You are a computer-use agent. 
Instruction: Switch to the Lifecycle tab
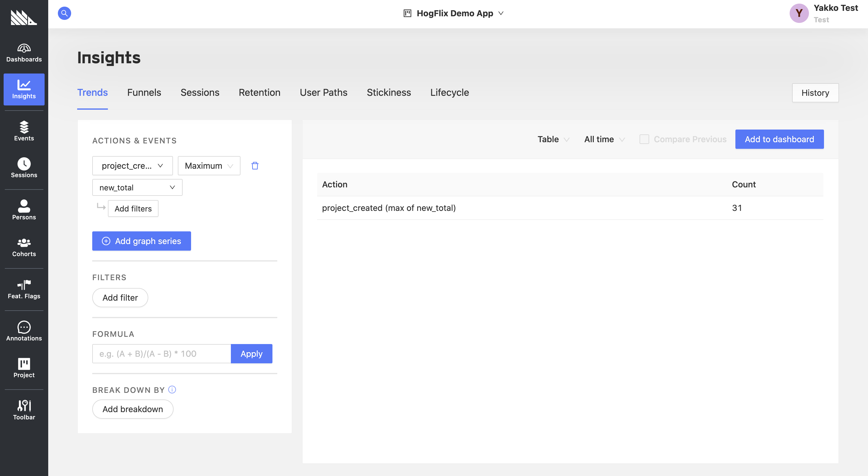449,93
